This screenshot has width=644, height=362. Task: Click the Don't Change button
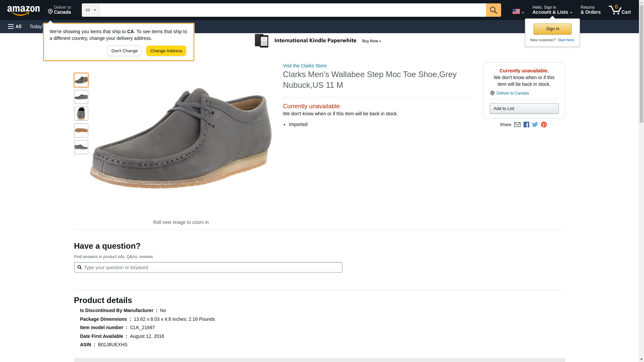coord(124,51)
